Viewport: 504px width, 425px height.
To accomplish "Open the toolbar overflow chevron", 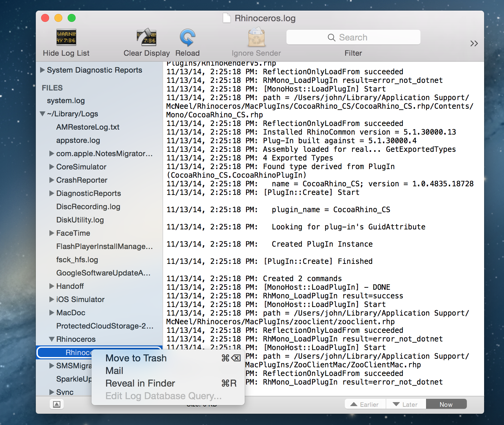I will point(474,43).
